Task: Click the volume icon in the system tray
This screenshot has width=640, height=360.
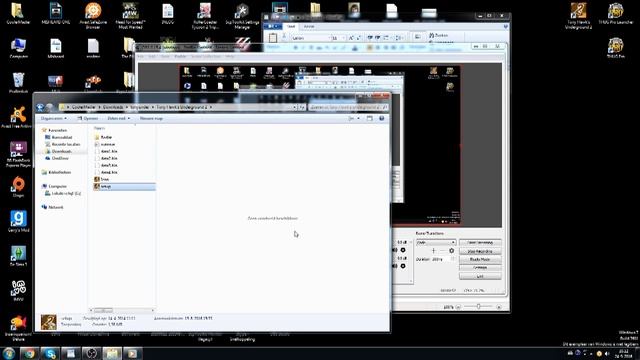Action: 607,353
